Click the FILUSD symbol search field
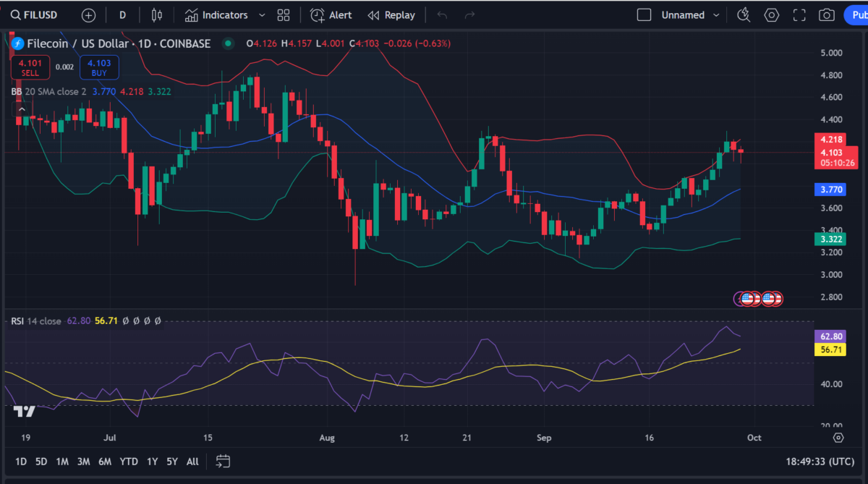 tap(38, 15)
